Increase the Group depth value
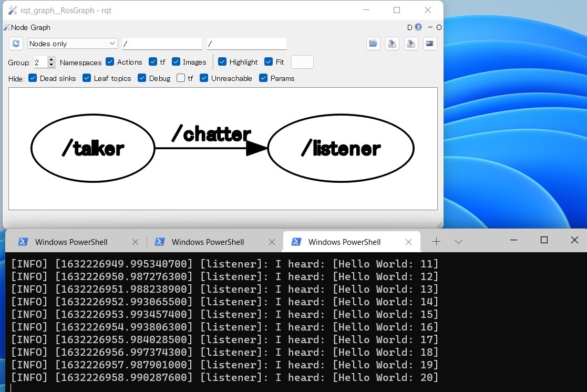The image size is (587, 392). click(x=52, y=59)
